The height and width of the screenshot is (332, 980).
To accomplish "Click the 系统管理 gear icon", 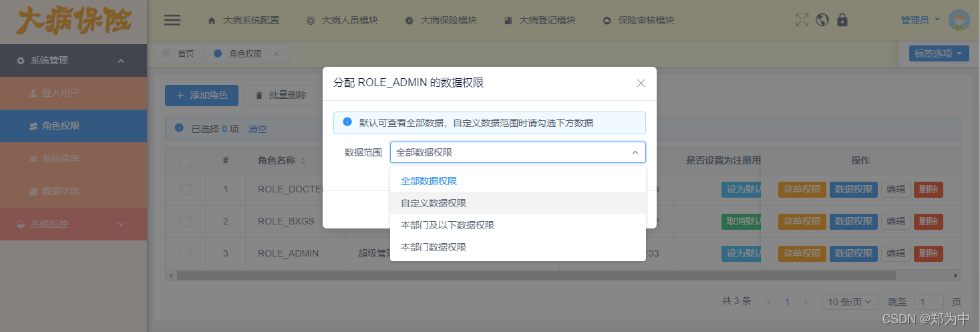I will coord(21,61).
